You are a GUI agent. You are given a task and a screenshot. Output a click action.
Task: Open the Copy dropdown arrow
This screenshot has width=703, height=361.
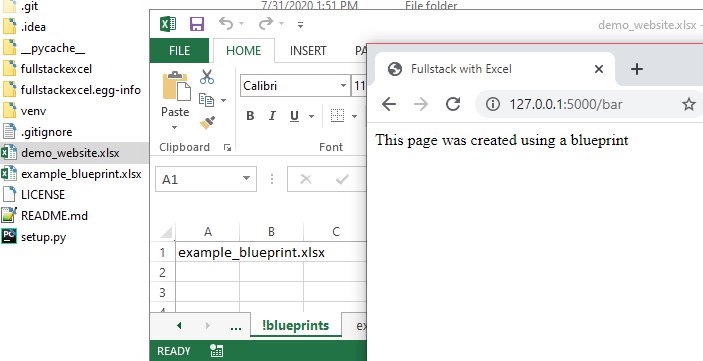click(223, 100)
